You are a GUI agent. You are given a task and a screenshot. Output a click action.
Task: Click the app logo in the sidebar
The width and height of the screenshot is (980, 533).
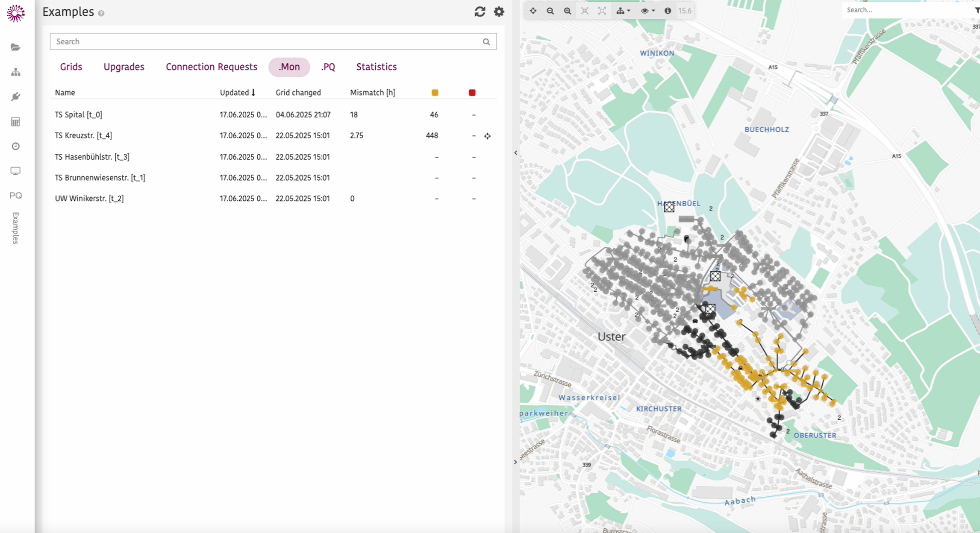(16, 13)
